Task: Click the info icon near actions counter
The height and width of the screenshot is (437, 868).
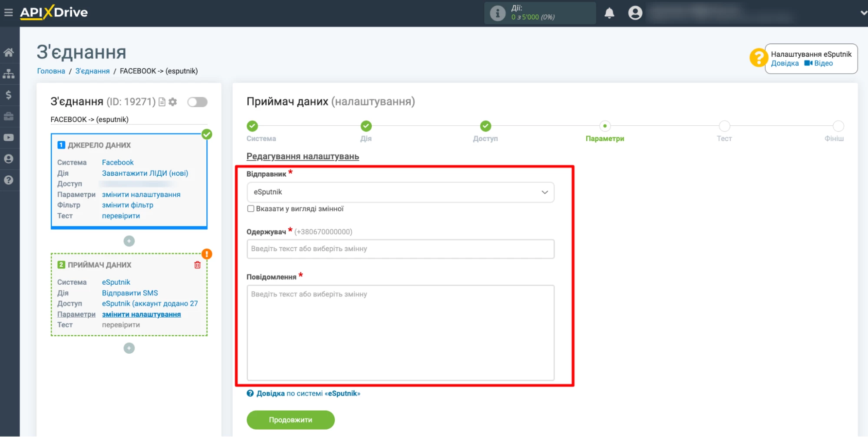Action: coord(498,13)
